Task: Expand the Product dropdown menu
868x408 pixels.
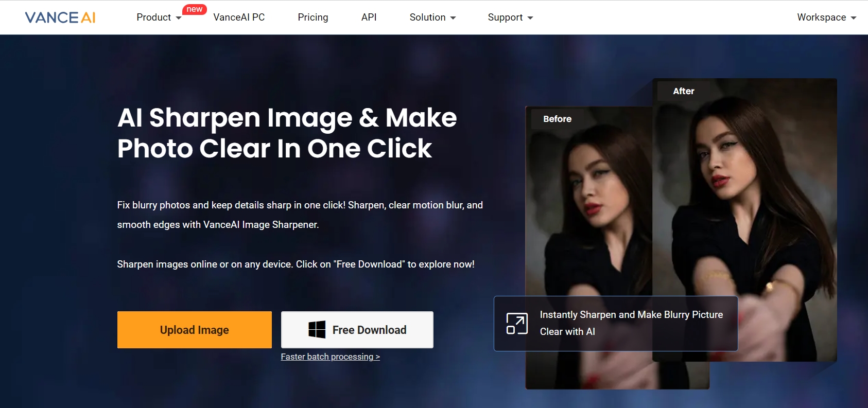Action: coord(159,17)
